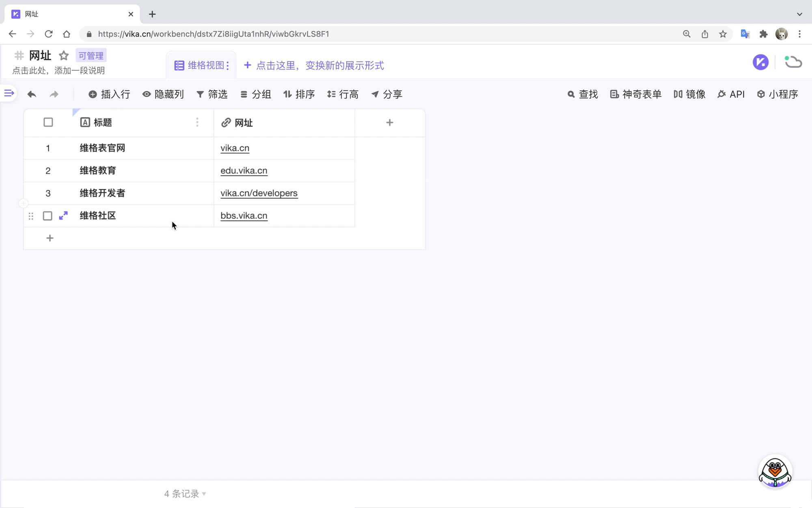Open the API panel
The image size is (812, 508).
point(731,94)
